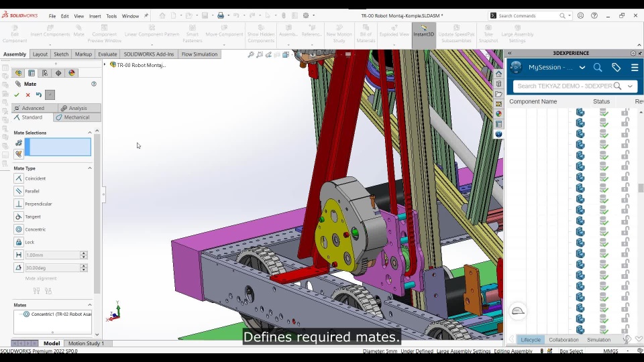Image resolution: width=644 pixels, height=362 pixels.
Task: Confirm the mate with the green checkmark
Action: coord(17,95)
